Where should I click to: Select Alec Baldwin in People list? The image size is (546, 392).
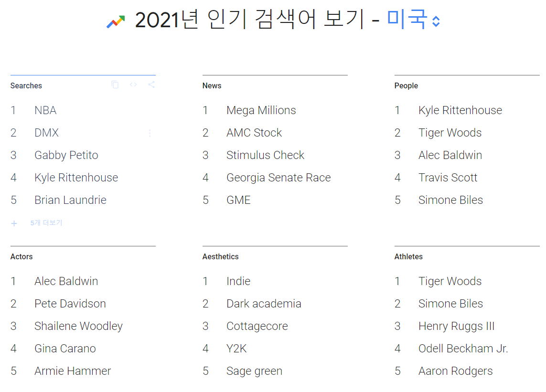coord(450,155)
